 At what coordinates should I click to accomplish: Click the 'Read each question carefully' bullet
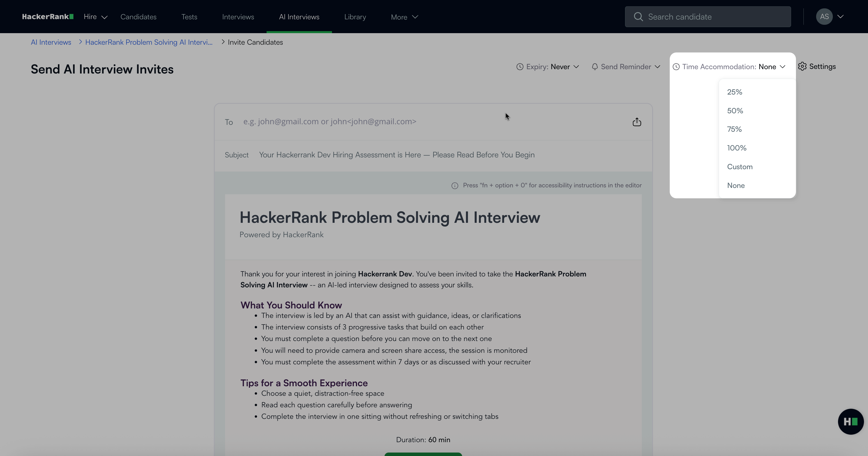click(337, 405)
